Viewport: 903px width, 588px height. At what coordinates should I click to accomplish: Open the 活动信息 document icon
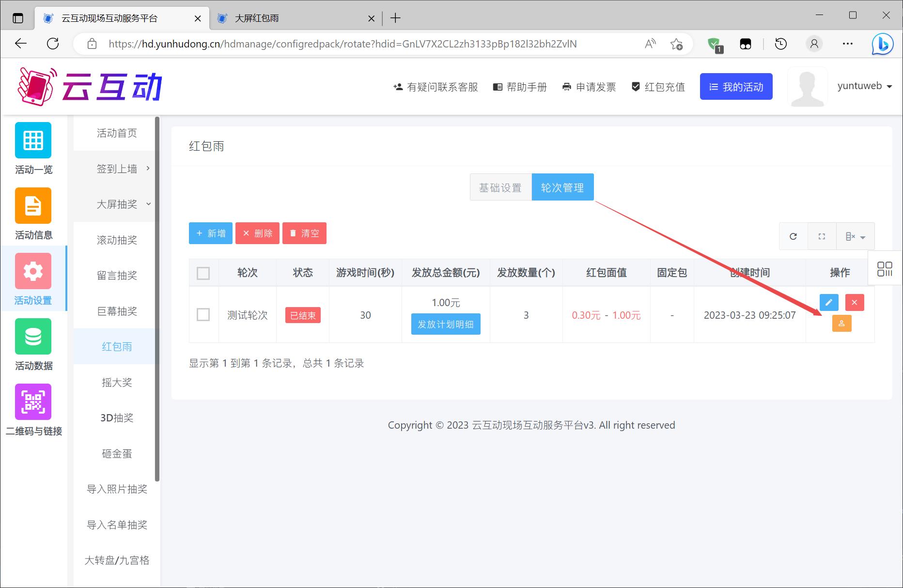(33, 206)
